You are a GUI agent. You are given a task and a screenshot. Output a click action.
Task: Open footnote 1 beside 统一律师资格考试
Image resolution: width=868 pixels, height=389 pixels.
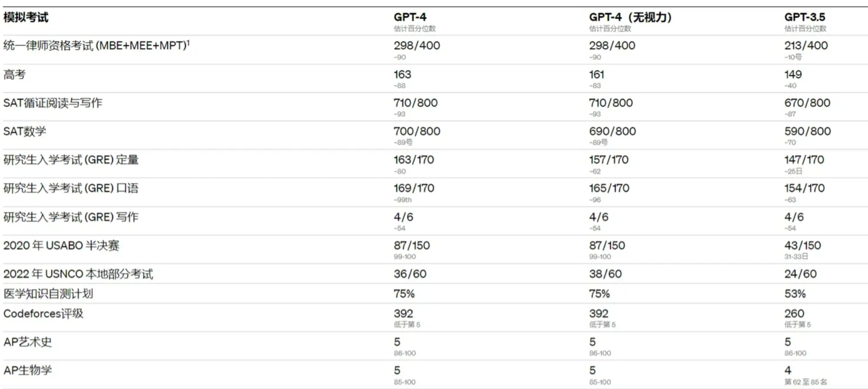(188, 42)
